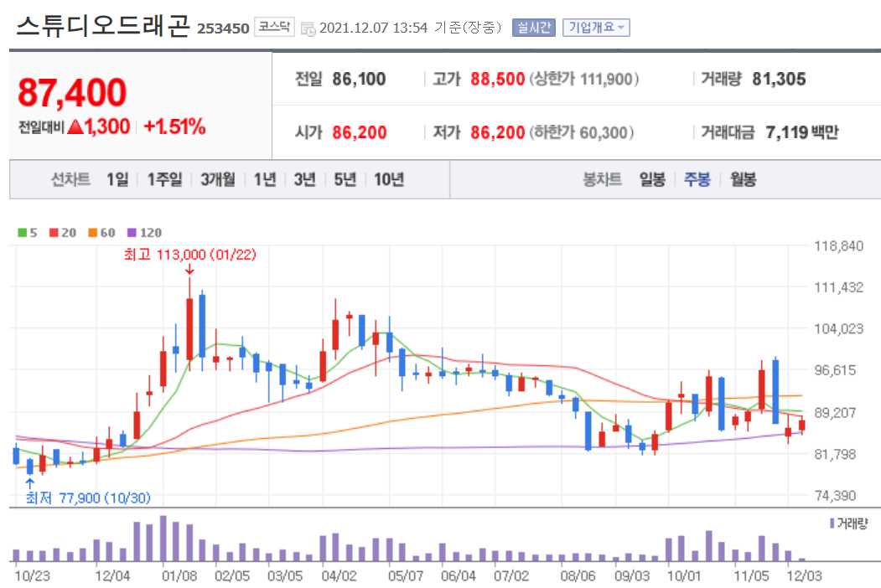Click the 거래량 value 81,305
Screen dimensions: 881x588
pyautogui.click(x=779, y=80)
